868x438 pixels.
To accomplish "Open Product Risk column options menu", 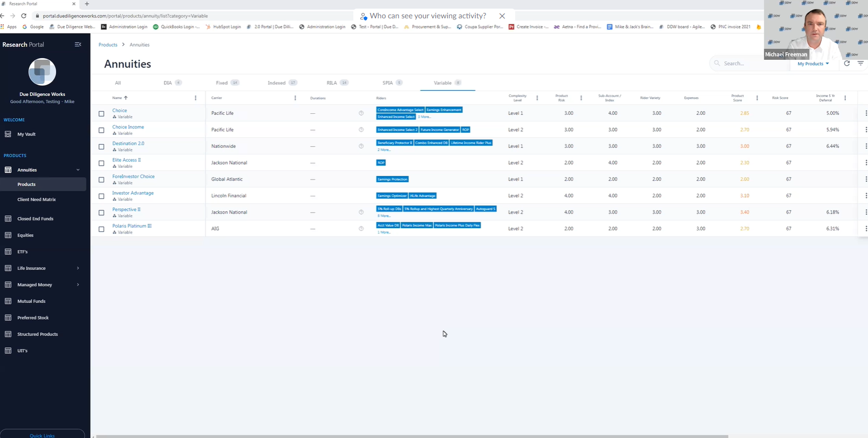I will pos(581,98).
